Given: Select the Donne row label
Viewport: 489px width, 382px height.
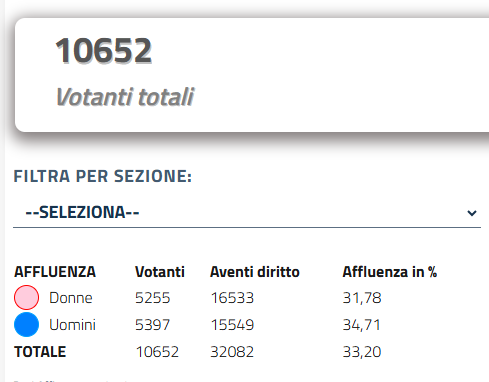Looking at the screenshot, I should [x=71, y=298].
